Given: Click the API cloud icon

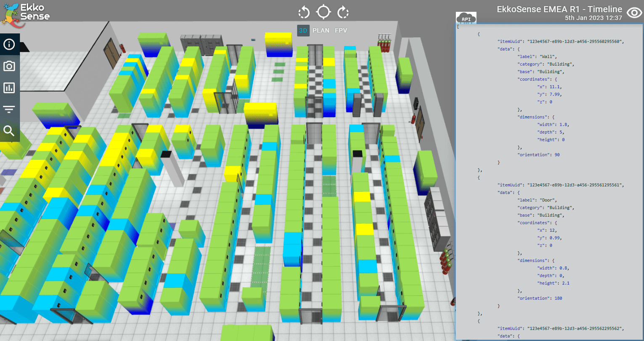Looking at the screenshot, I should (x=466, y=18).
